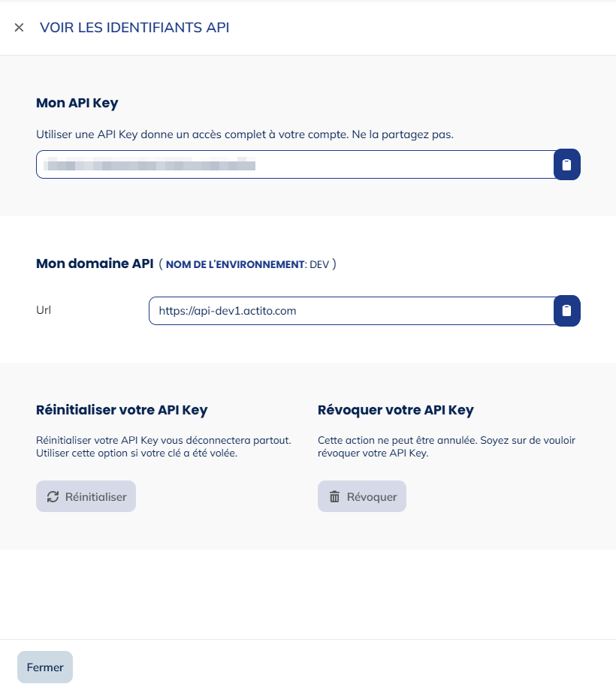This screenshot has height=693, width=616.
Task: Click the Révoquer votre API Key heading
Action: [x=396, y=410]
